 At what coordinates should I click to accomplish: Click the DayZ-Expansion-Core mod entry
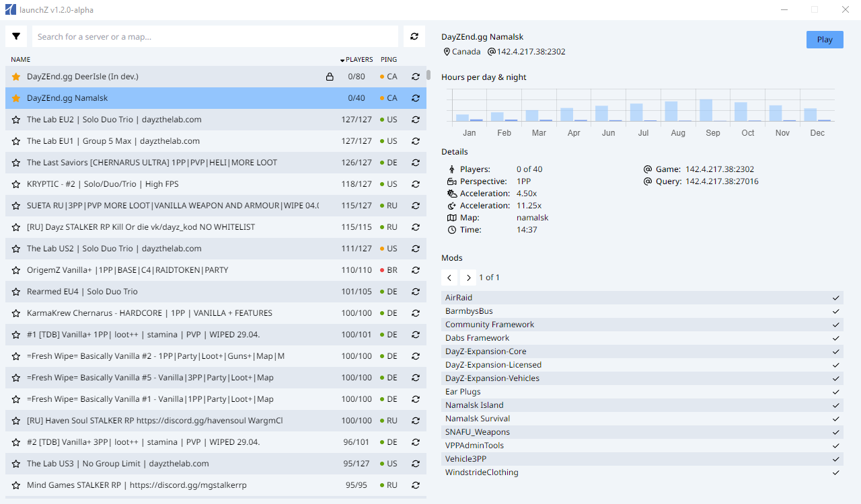pyautogui.click(x=642, y=351)
